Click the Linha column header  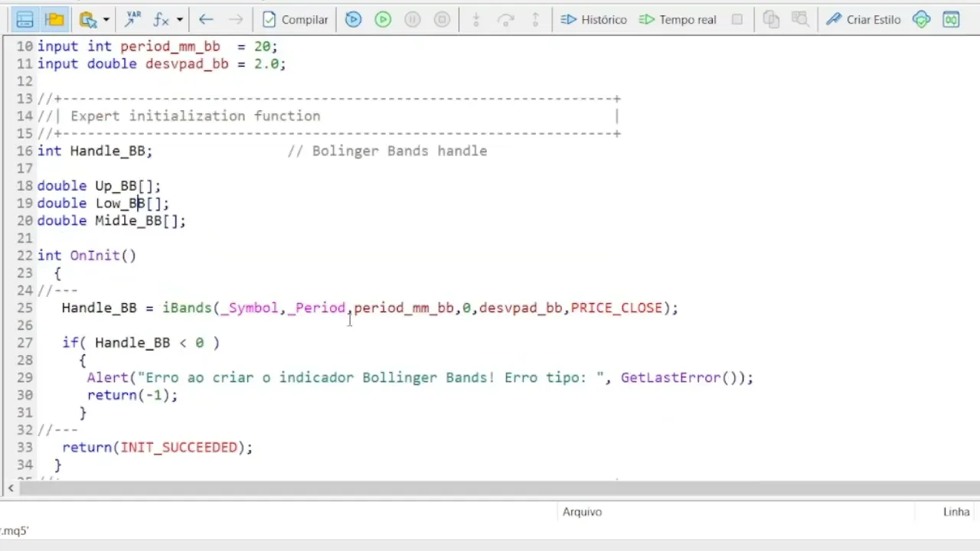[x=956, y=512]
